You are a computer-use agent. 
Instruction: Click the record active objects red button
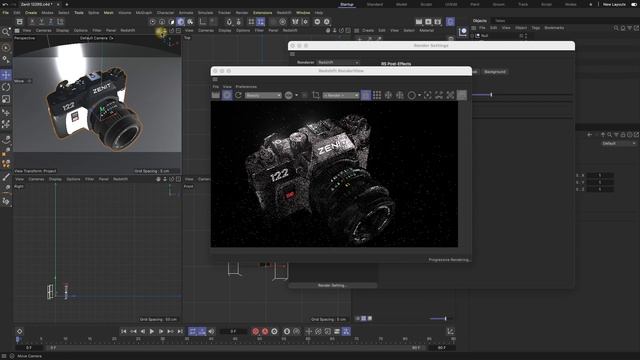(256, 331)
